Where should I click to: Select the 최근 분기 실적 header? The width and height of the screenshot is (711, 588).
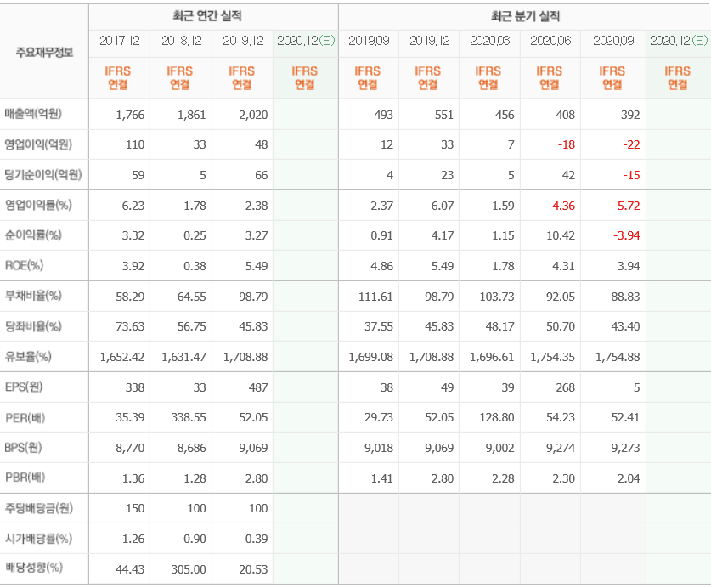point(526,16)
